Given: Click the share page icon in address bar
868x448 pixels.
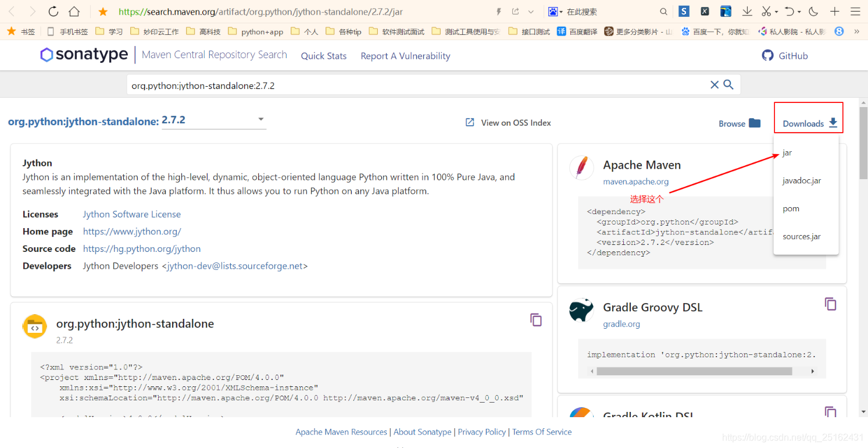Looking at the screenshot, I should pyautogui.click(x=515, y=12).
